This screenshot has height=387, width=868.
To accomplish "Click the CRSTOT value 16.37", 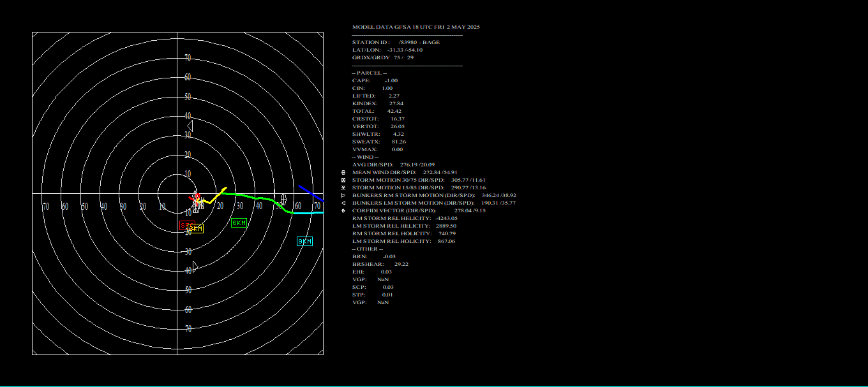I will pos(398,119).
